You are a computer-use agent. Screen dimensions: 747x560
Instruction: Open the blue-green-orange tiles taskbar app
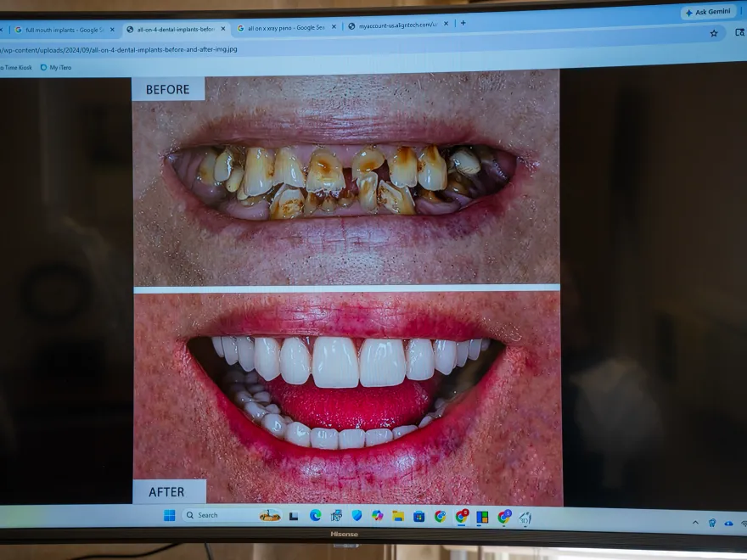coord(482,517)
